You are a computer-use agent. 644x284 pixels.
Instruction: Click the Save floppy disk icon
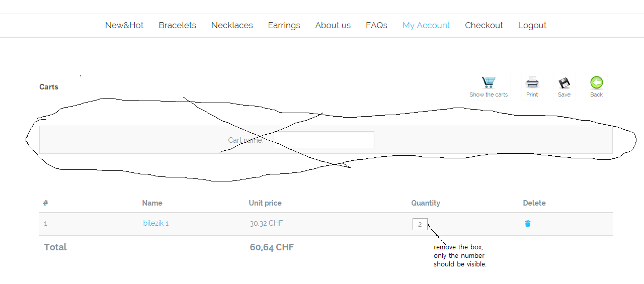click(564, 83)
